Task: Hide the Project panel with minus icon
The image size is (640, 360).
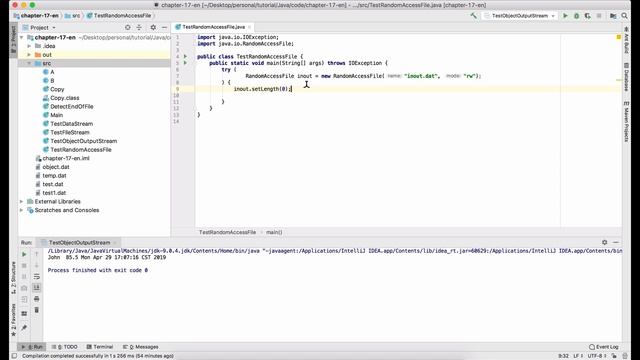Action: tap(164, 27)
